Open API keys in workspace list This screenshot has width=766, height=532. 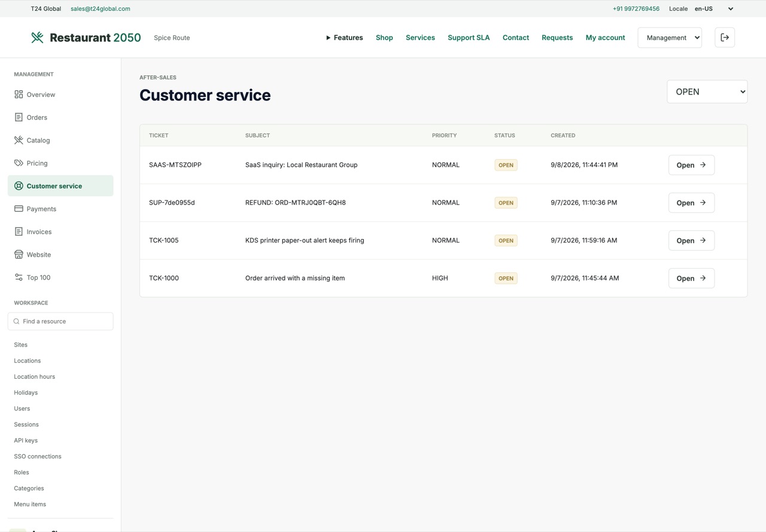[x=26, y=440]
